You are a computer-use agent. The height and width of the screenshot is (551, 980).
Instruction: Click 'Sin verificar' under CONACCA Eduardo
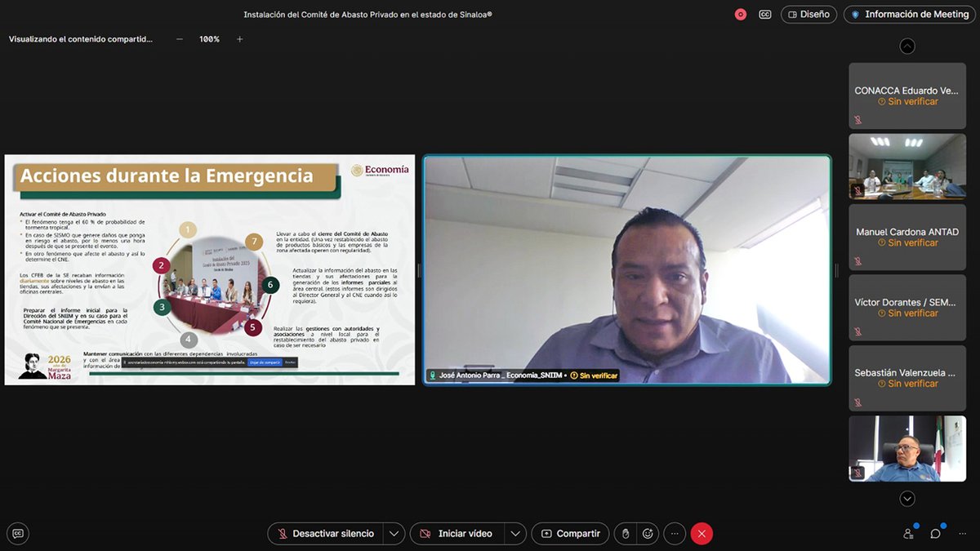click(x=907, y=102)
